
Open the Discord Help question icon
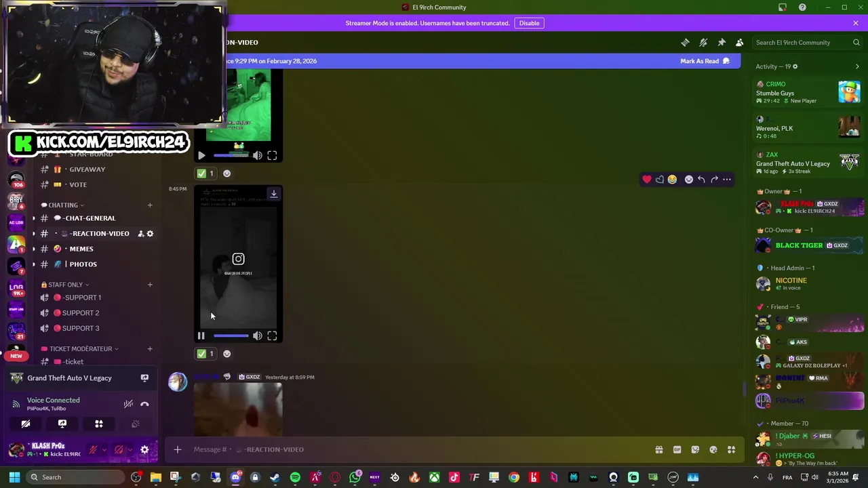(802, 7)
